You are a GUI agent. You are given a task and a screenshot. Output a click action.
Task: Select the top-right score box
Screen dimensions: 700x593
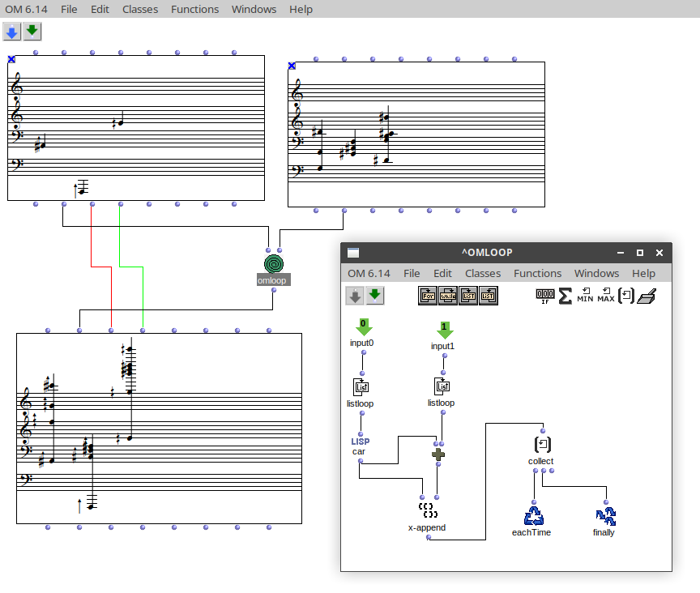click(416, 134)
